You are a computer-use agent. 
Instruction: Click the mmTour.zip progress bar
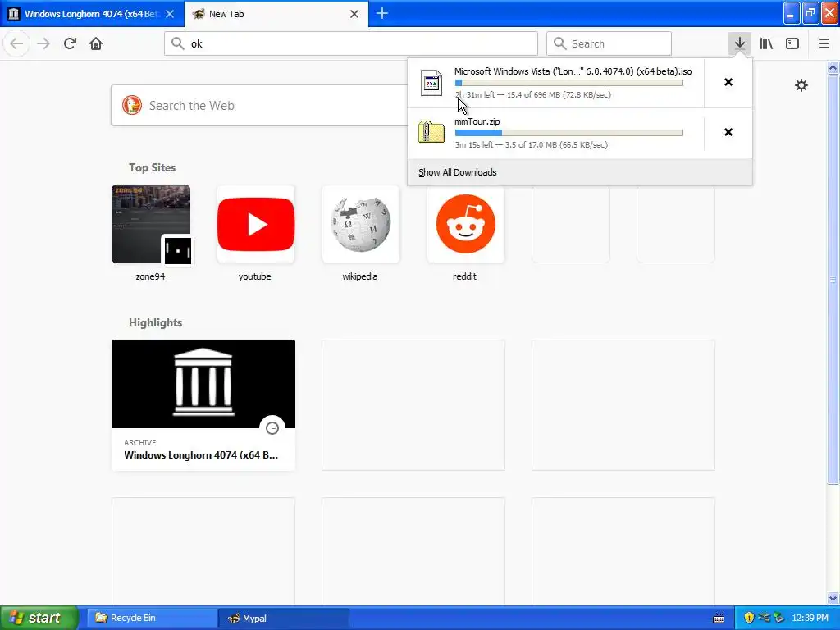pos(569,133)
